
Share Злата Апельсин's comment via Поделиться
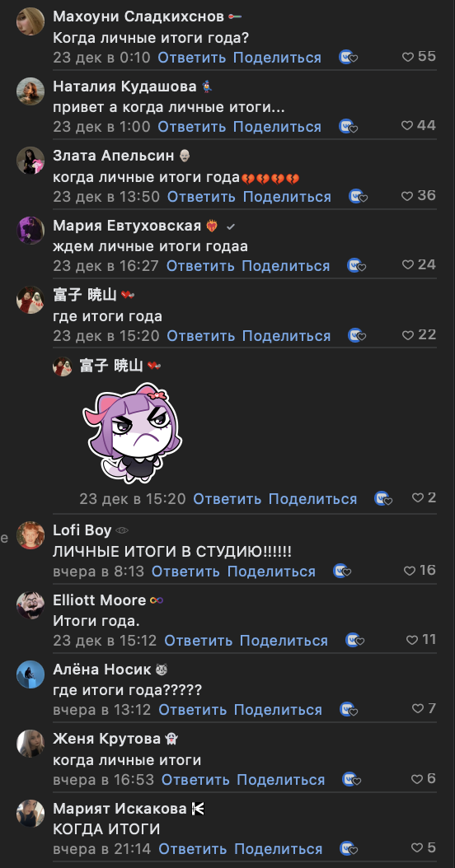click(x=287, y=197)
